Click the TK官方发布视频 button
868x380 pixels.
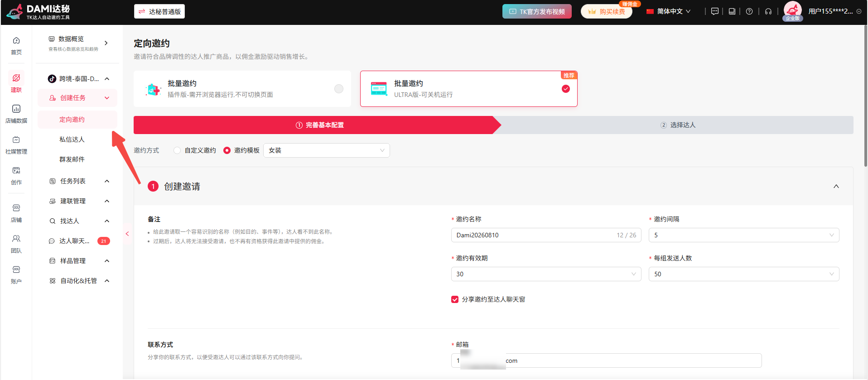tap(537, 11)
